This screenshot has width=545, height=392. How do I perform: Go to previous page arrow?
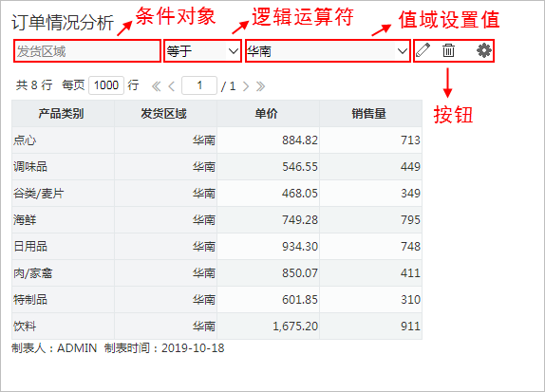tap(171, 86)
